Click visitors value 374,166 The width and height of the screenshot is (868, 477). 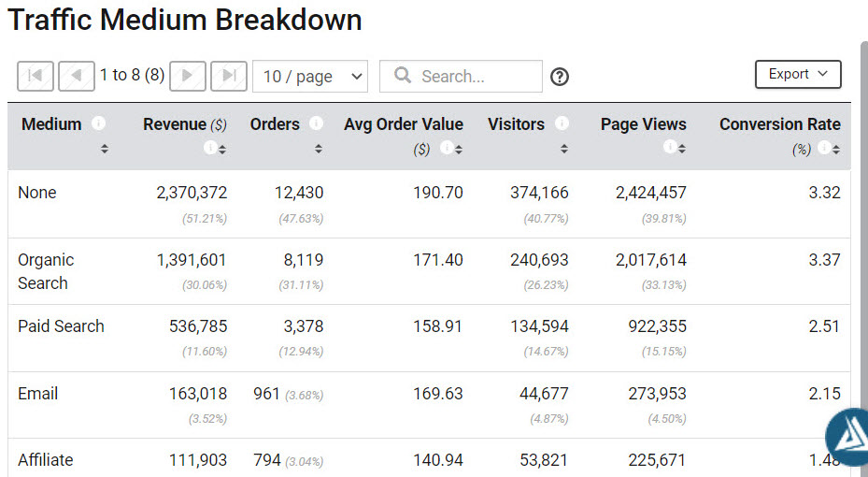539,193
